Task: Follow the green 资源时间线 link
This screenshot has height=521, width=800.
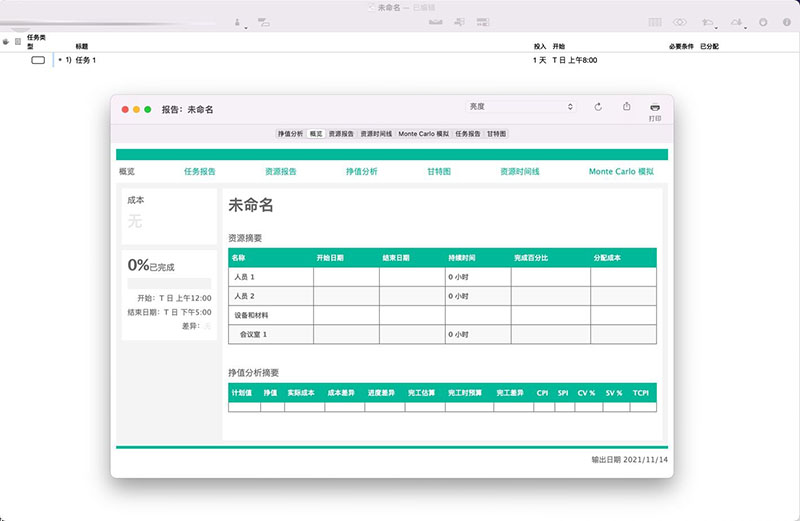Action: point(519,171)
